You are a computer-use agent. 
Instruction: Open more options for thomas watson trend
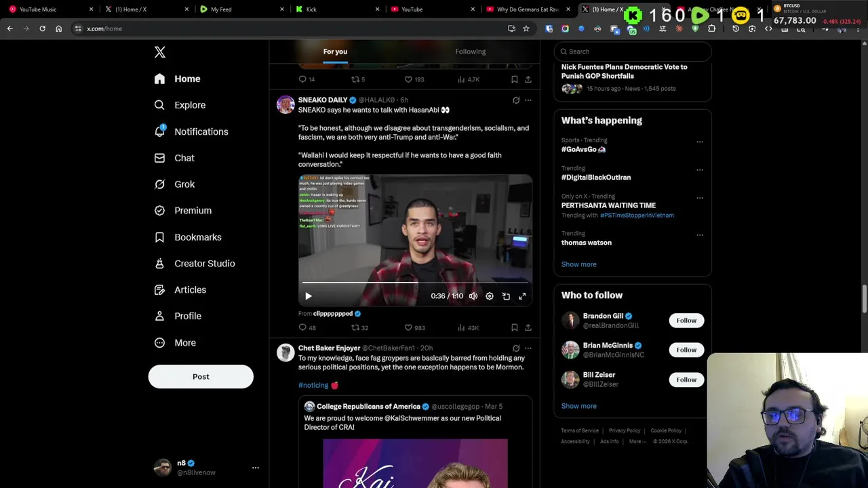(700, 235)
